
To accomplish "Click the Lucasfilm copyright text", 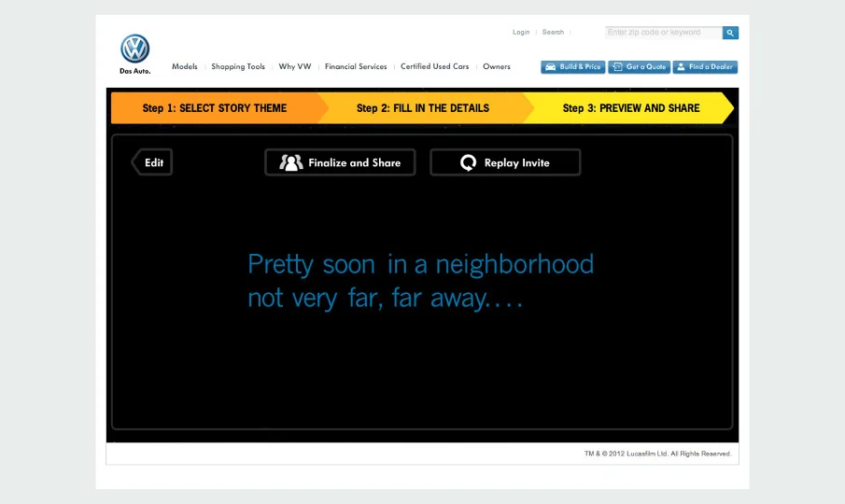I will click(x=657, y=454).
